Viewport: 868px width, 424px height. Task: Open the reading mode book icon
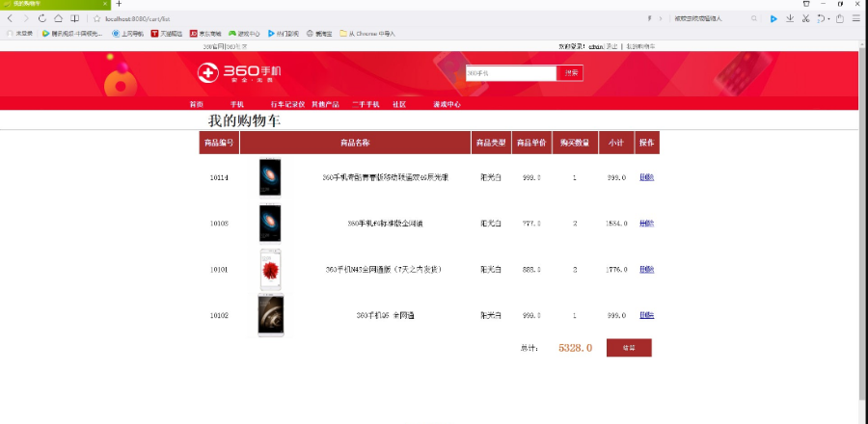(74, 18)
